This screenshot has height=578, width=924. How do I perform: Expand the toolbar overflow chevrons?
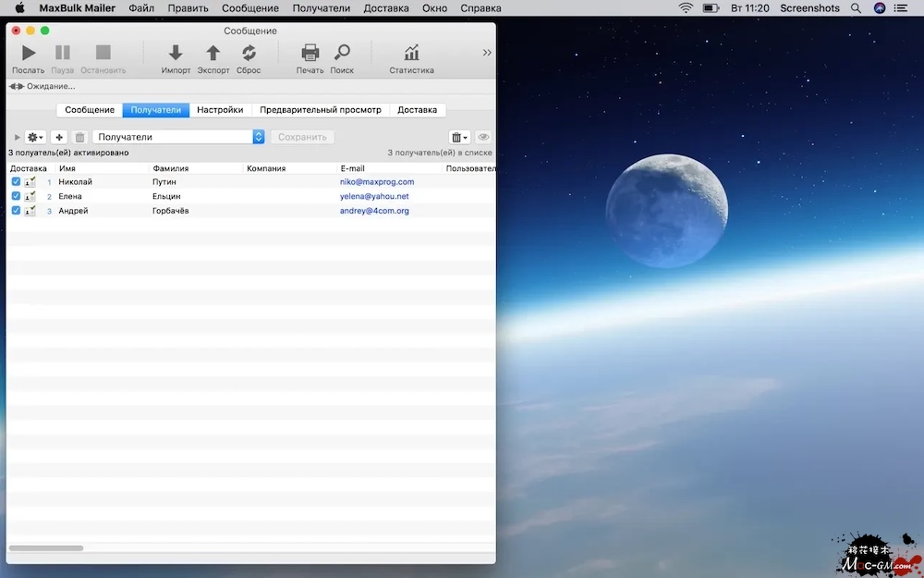click(487, 53)
